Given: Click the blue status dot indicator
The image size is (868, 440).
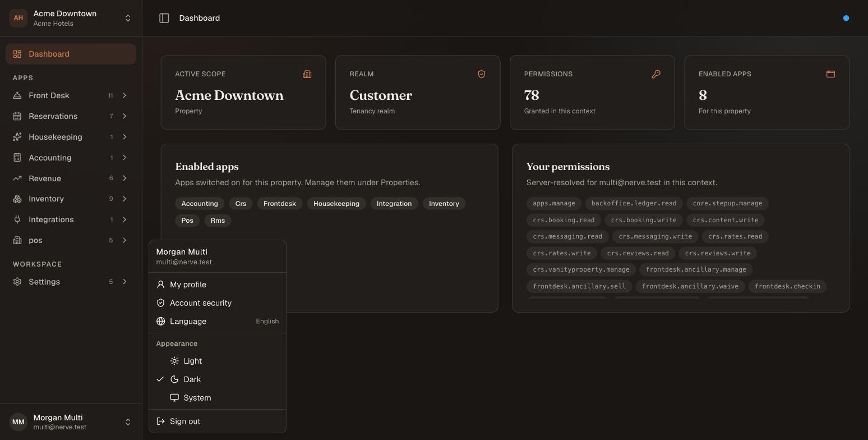Looking at the screenshot, I should (x=846, y=18).
